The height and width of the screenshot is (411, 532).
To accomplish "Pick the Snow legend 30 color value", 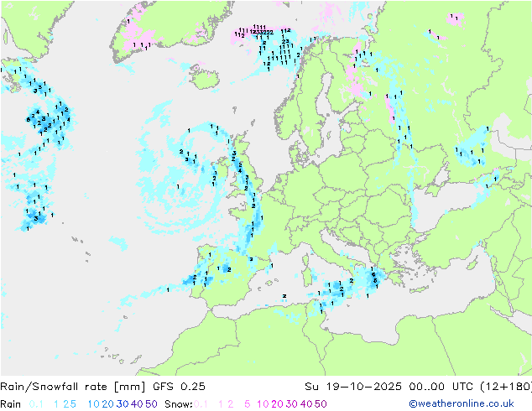I will (x=292, y=404).
